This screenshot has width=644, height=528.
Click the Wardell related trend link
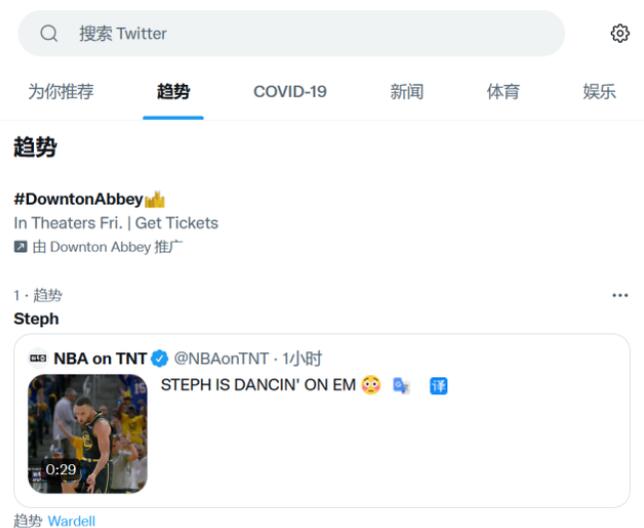71,521
